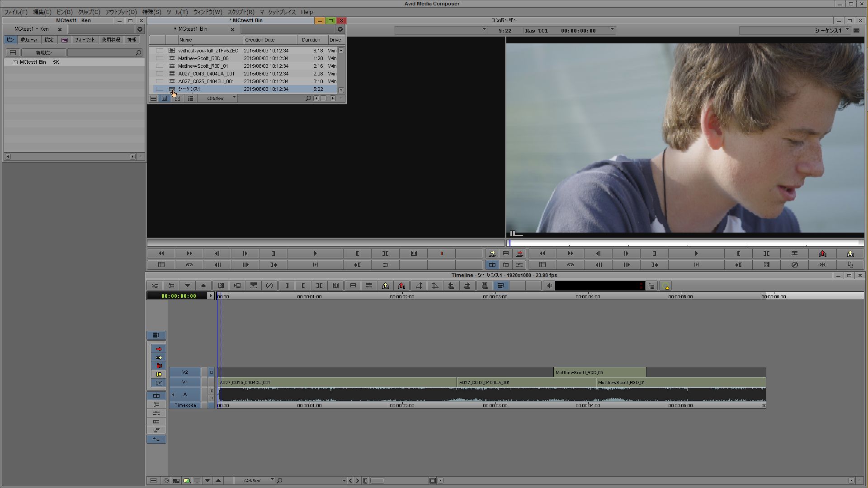The height and width of the screenshot is (488, 868).
Task: Click the 新規ビン button
Action: point(44,53)
